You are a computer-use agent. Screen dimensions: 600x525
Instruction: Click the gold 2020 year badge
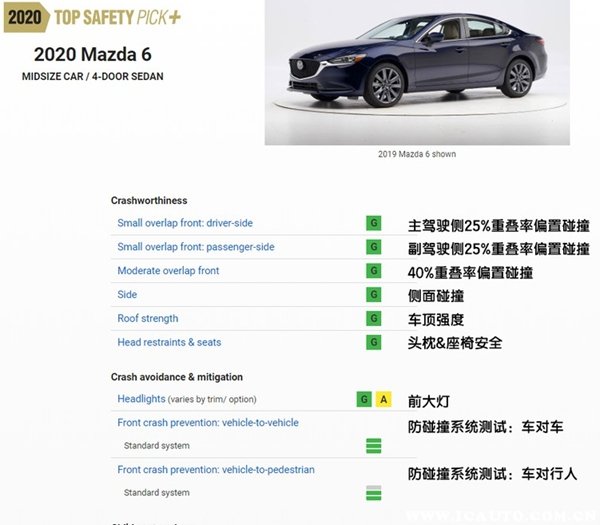pos(25,19)
